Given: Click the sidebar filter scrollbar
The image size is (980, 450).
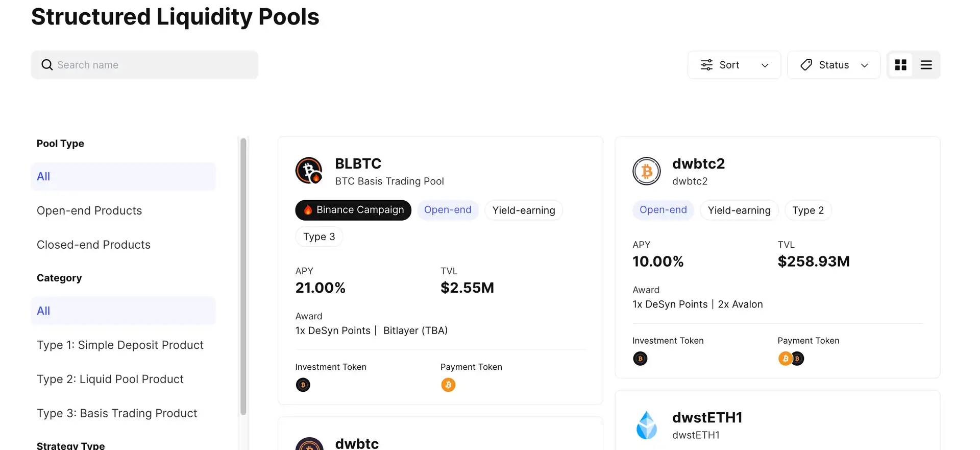Looking at the screenshot, I should 243,276.
